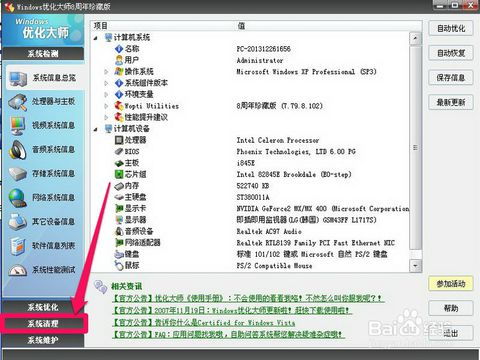Switch to 系统清理 section tab
Image resolution: width=480 pixels, height=360 pixels.
(43, 323)
